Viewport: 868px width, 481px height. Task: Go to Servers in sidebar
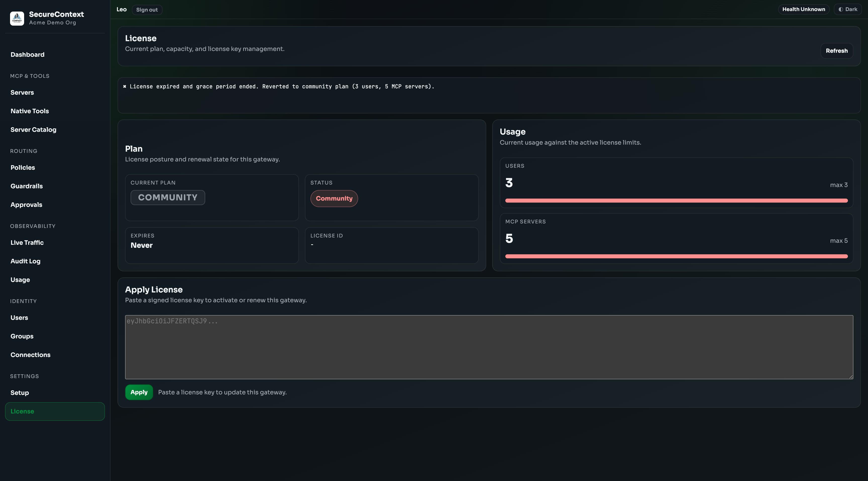(x=22, y=92)
